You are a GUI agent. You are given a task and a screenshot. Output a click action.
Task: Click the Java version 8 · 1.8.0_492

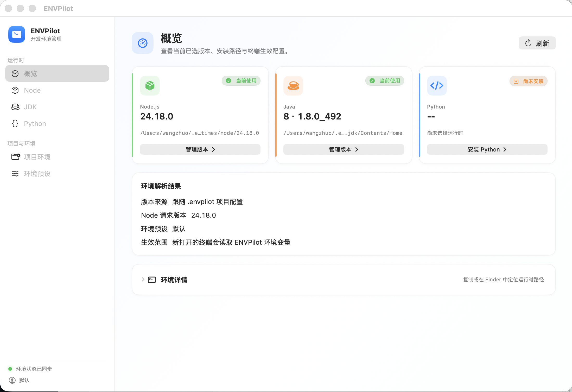click(312, 116)
